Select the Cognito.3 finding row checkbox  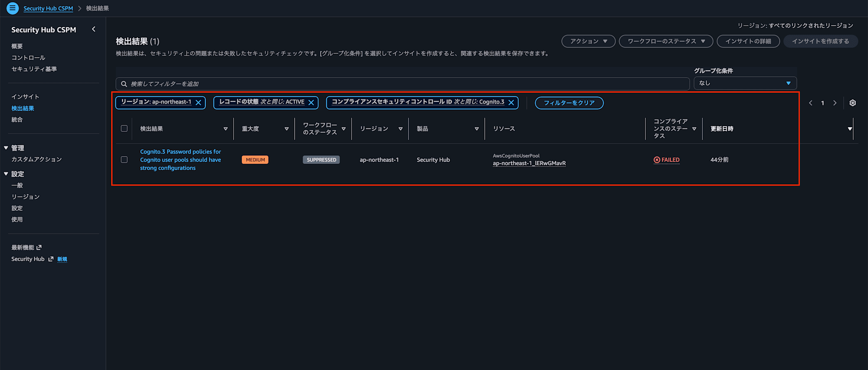point(124,160)
